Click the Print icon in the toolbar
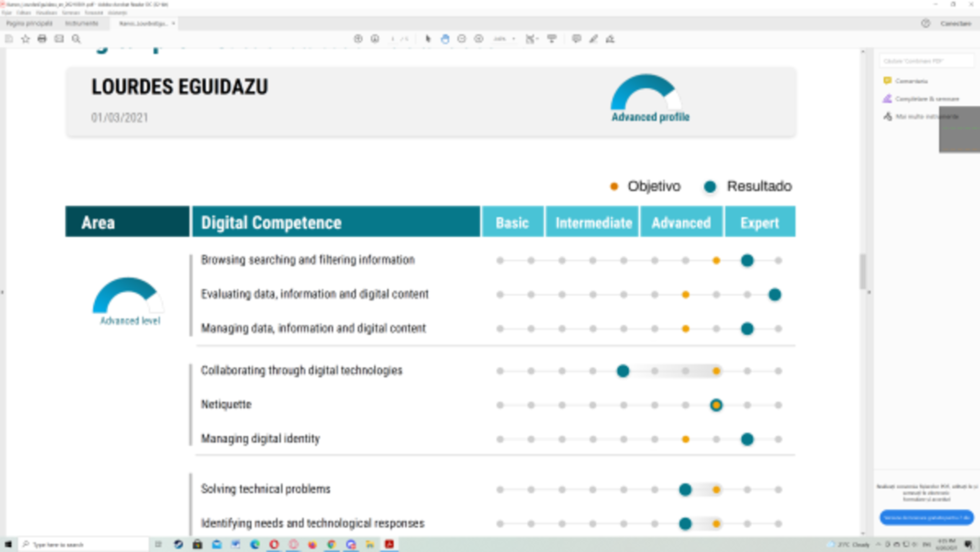 [42, 39]
